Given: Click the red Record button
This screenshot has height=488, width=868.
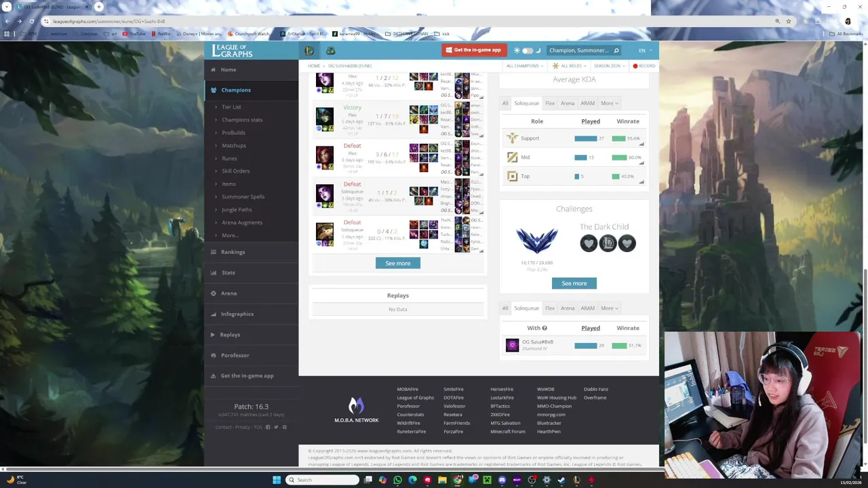Looking at the screenshot, I should [644, 66].
